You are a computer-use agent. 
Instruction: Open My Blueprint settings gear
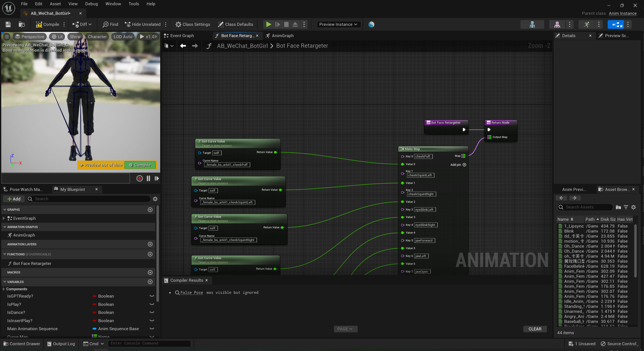[x=155, y=199]
